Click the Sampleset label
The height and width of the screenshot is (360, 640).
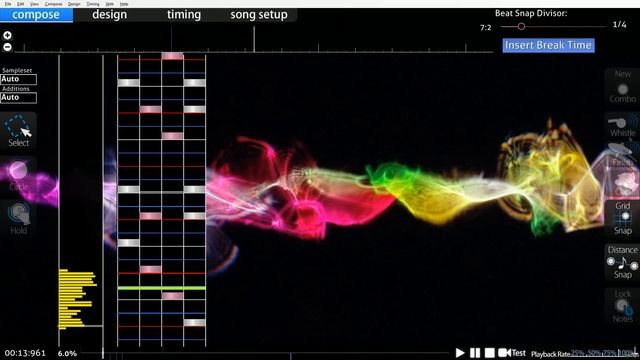[17, 70]
